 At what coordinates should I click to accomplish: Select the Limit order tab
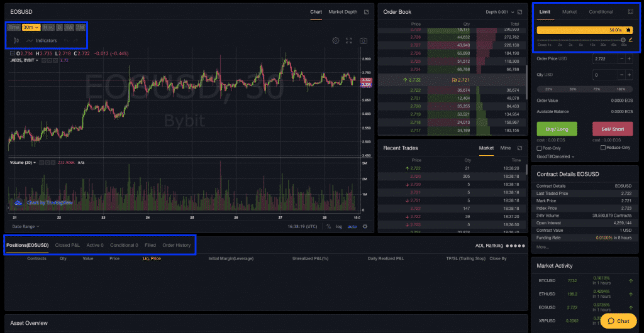tap(545, 12)
